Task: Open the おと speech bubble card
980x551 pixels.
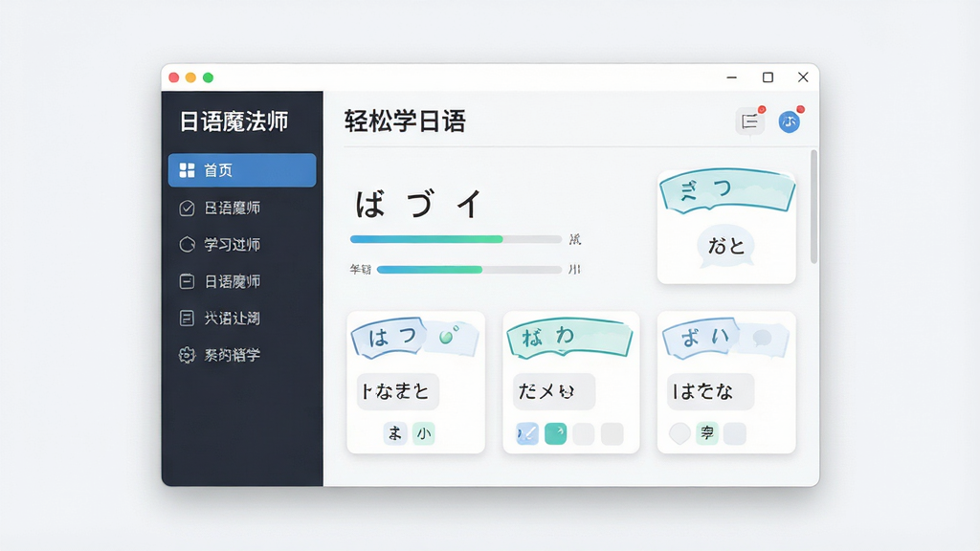Action: 726,226
